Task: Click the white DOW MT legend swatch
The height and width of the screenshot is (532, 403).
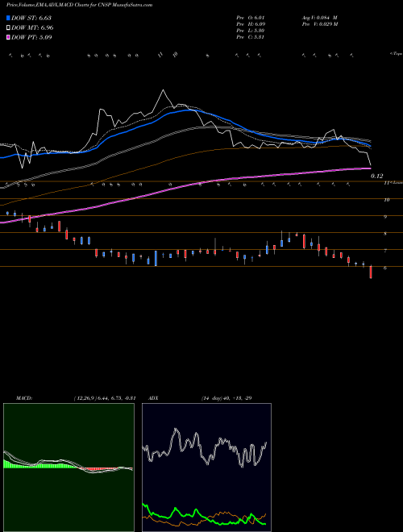Action: point(8,28)
